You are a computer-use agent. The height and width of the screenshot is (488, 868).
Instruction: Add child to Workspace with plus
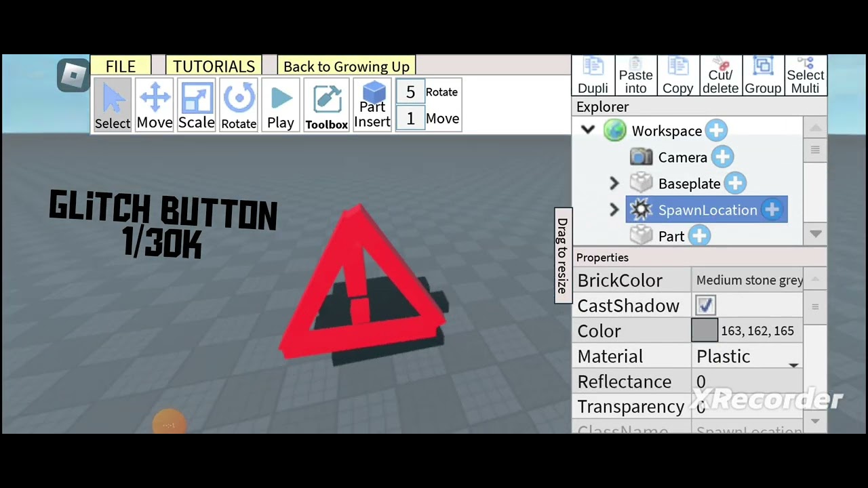(x=716, y=131)
